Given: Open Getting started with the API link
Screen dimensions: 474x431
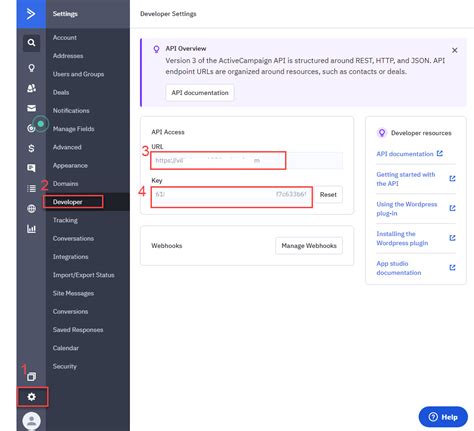Looking at the screenshot, I should coord(406,179).
